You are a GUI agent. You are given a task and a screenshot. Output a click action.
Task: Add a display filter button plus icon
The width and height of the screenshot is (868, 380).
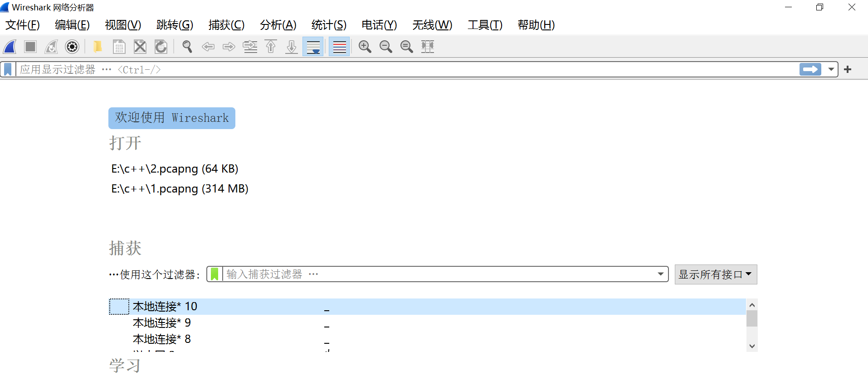coord(848,69)
